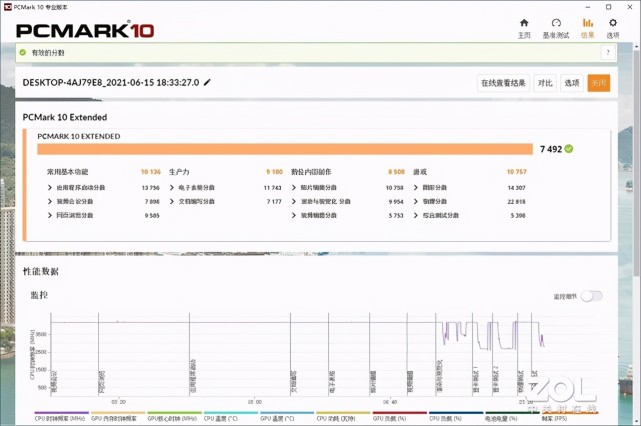The image size is (641, 426).
Task: Click the Options button beside Compare
Action: pyautogui.click(x=572, y=83)
